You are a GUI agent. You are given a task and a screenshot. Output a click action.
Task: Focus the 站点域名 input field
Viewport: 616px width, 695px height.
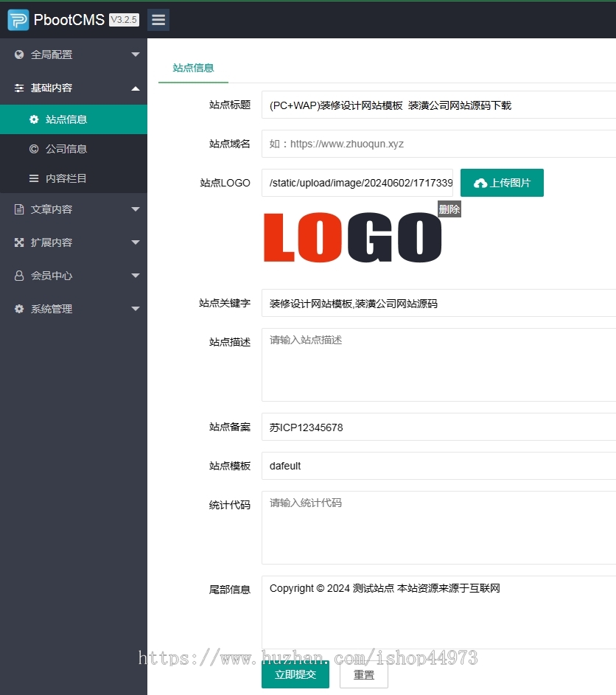(438, 144)
